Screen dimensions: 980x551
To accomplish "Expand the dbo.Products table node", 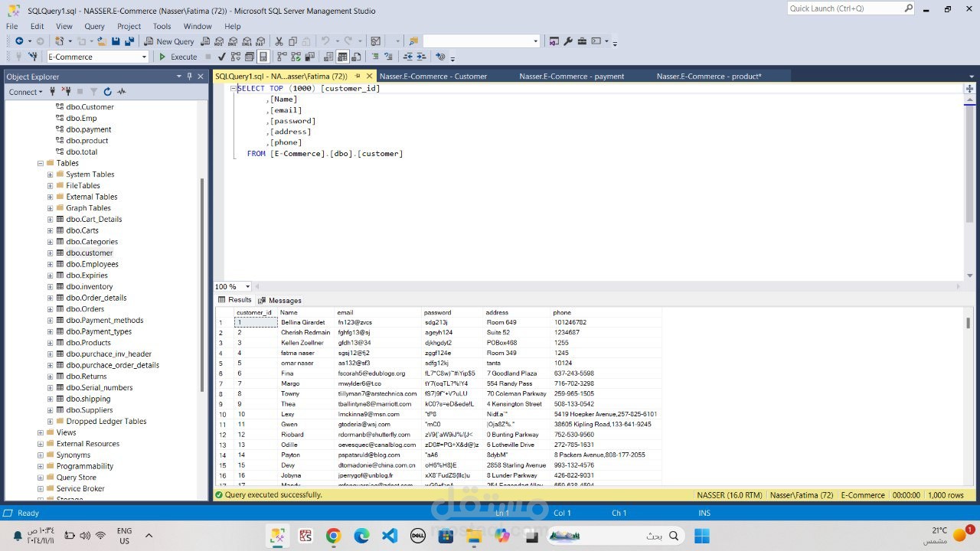I will click(x=51, y=343).
